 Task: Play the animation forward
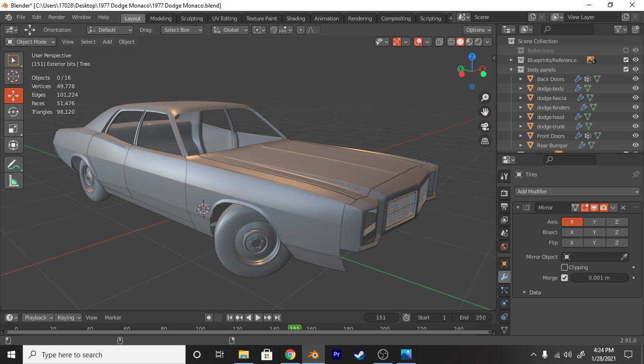click(258, 318)
